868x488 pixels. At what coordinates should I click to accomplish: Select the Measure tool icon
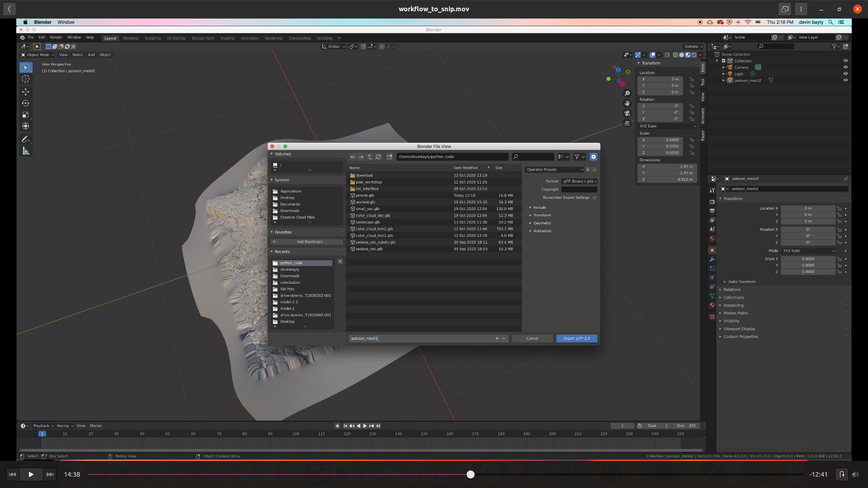[x=26, y=151]
